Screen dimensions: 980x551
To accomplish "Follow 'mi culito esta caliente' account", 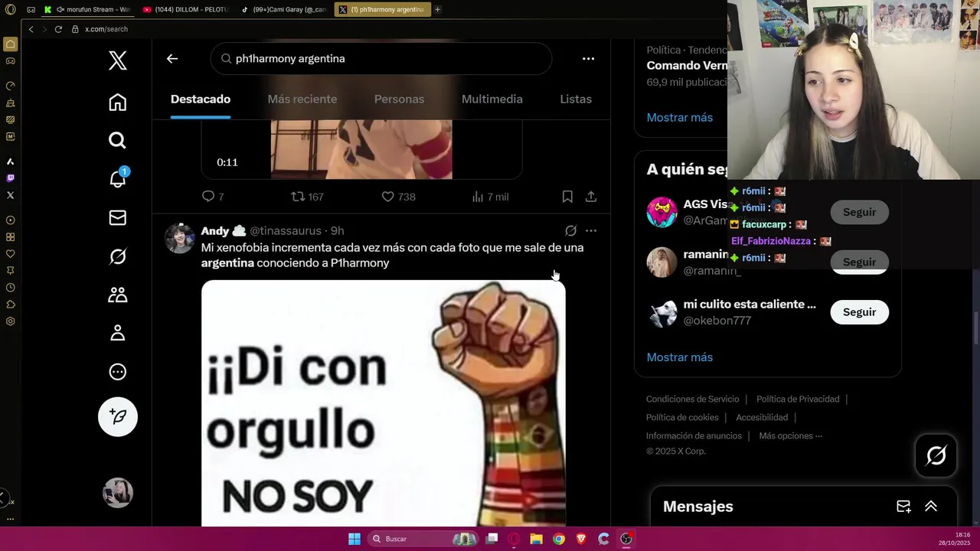I will [859, 312].
